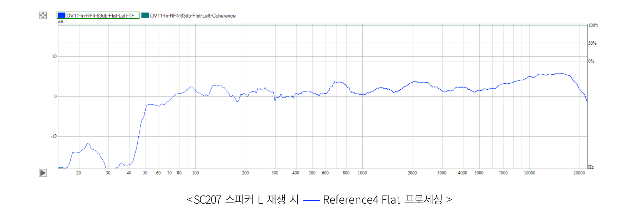Click the 0 dB label on the vertical axis
Viewport: 644px width, 211px height.
click(55, 96)
